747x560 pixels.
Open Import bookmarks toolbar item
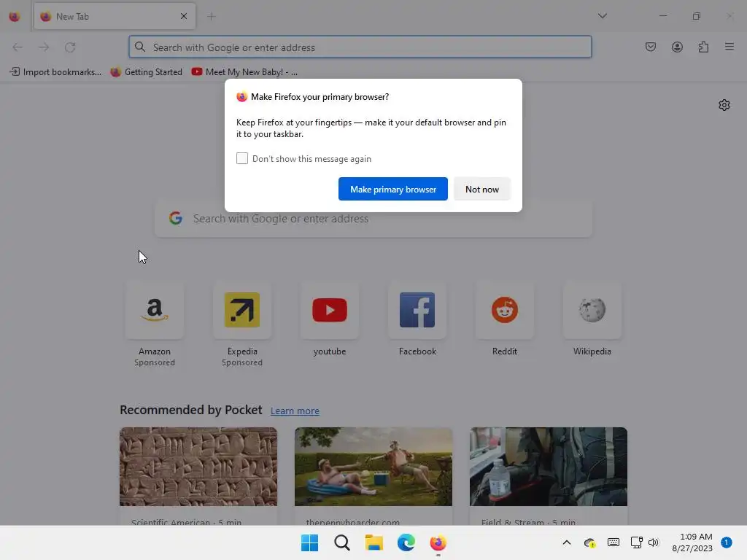55,72
